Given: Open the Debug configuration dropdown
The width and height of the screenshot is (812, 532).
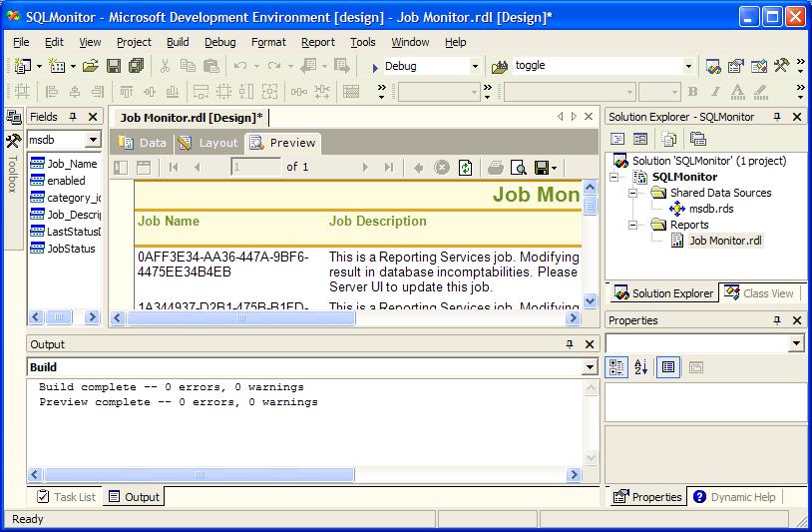Looking at the screenshot, I should (x=475, y=66).
